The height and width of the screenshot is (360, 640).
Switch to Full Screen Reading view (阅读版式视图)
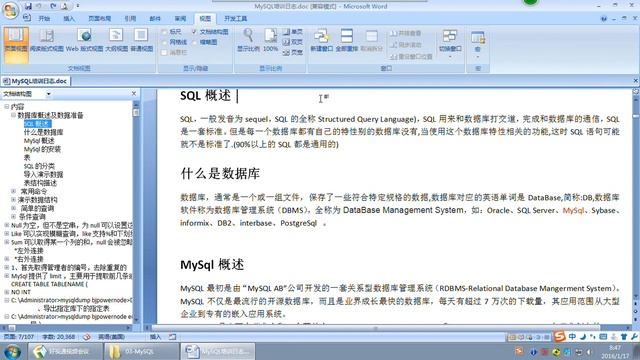pyautogui.click(x=47, y=41)
